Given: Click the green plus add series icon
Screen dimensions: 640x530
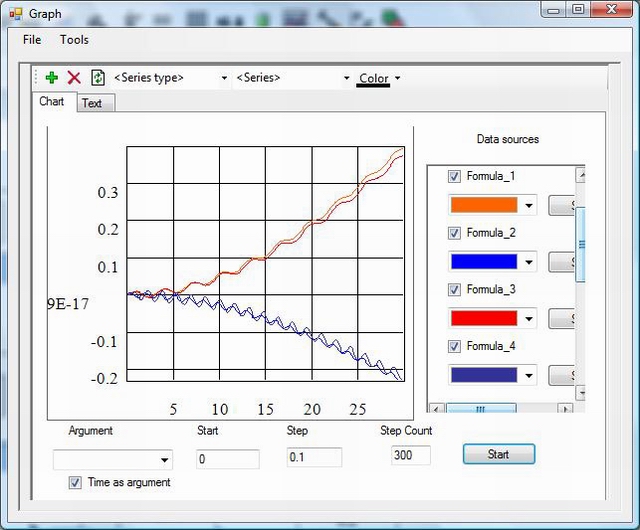Looking at the screenshot, I should (x=51, y=78).
